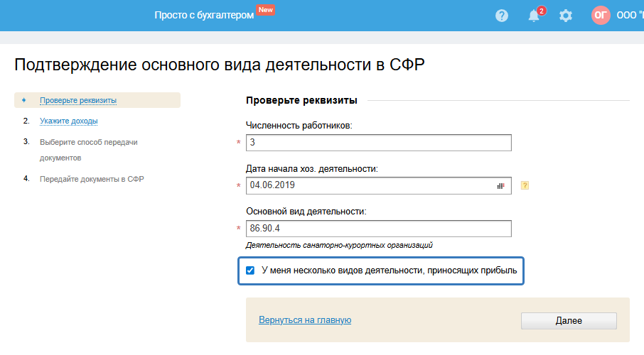644x355 pixels.
Task: Click the yellow hint icon beside date
Action: pyautogui.click(x=525, y=185)
